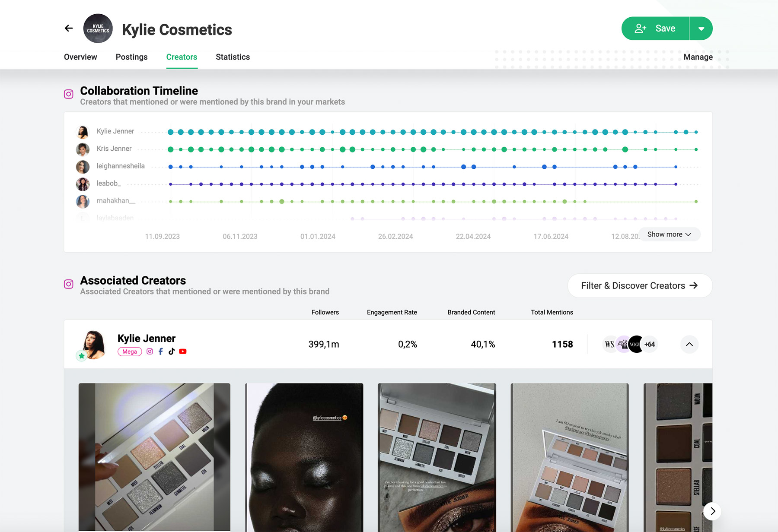Open Kylie Jenner's TikTok icon
The height and width of the screenshot is (532, 778).
pyautogui.click(x=172, y=351)
